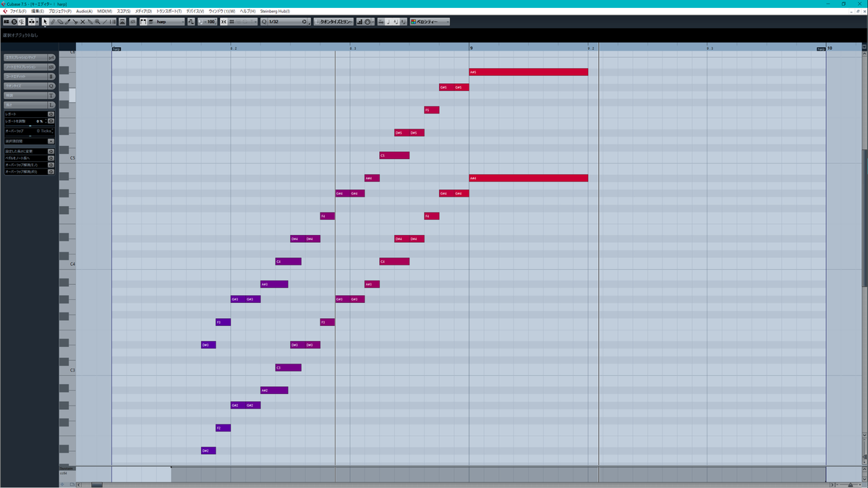Open the MIDI(M) menu
Image resolution: width=868 pixels, height=488 pixels.
[105, 12]
